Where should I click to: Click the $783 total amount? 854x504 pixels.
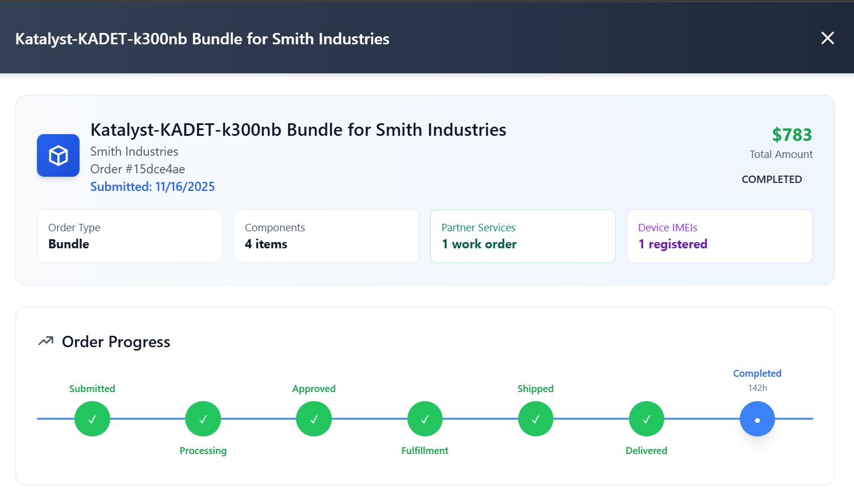pos(791,135)
